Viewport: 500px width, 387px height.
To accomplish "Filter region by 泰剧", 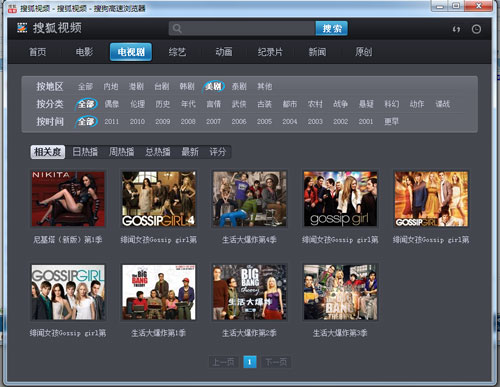I will [x=239, y=87].
